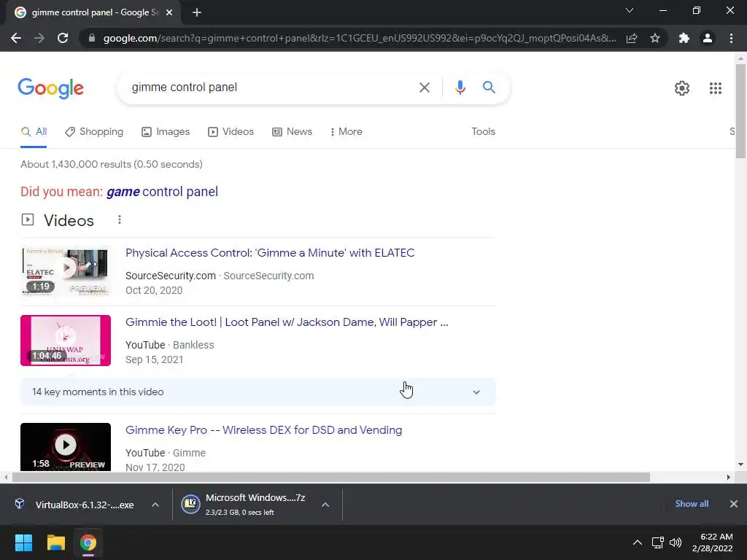Screen dimensions: 747x560
Task: Bookmark this page with the star icon
Action: pos(655,38)
